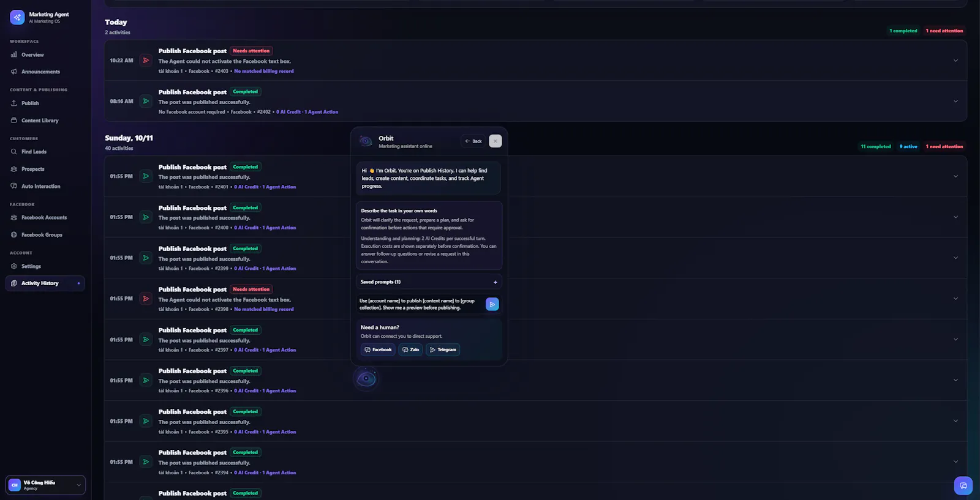The width and height of the screenshot is (980, 500).
Task: Click the publish icon for activity #2395
Action: [x=146, y=421]
